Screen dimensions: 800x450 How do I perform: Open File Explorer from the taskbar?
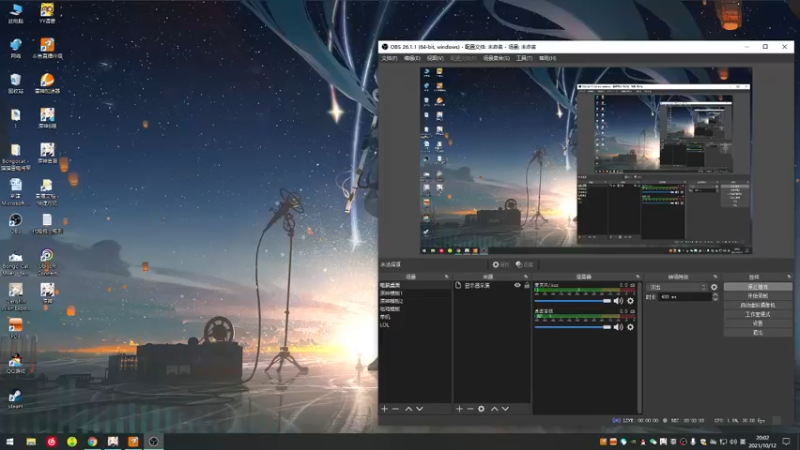pos(31,441)
